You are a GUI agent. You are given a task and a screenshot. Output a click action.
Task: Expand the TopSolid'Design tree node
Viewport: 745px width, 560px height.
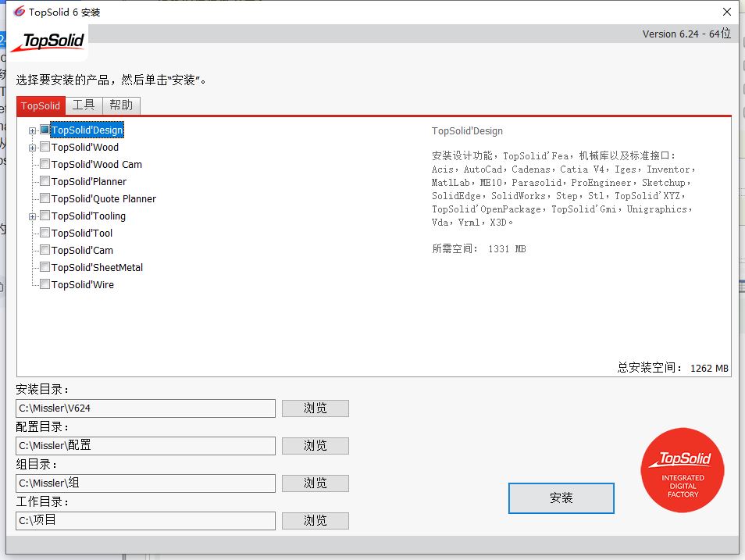(32, 130)
